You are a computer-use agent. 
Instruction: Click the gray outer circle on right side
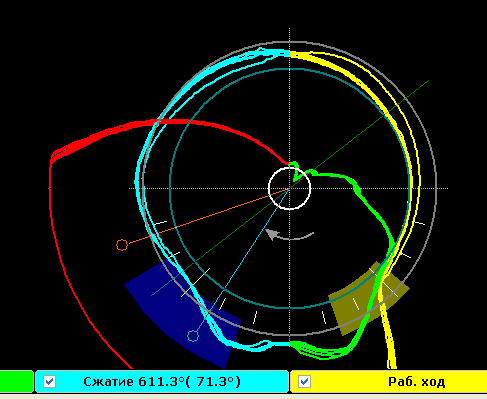(x=435, y=188)
